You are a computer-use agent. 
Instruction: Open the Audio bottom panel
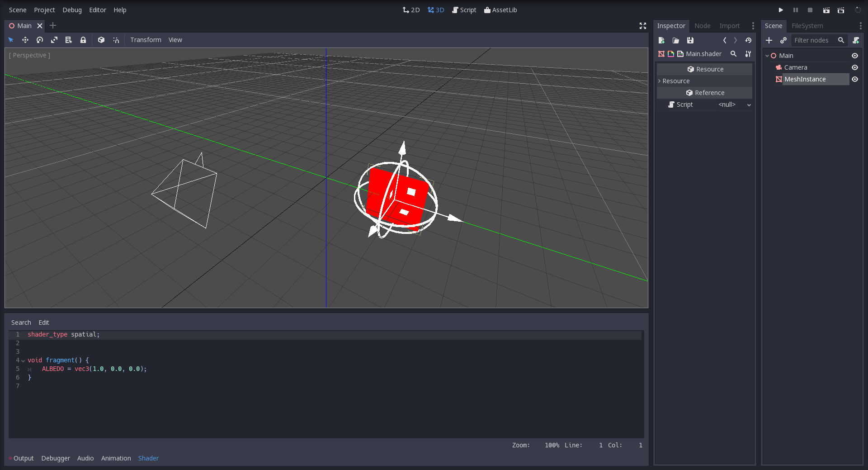[85, 458]
